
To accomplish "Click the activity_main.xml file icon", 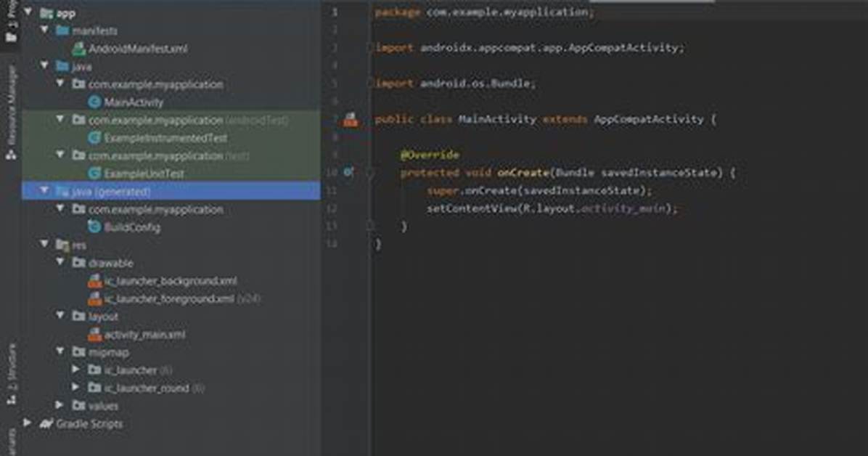I will pos(94,334).
